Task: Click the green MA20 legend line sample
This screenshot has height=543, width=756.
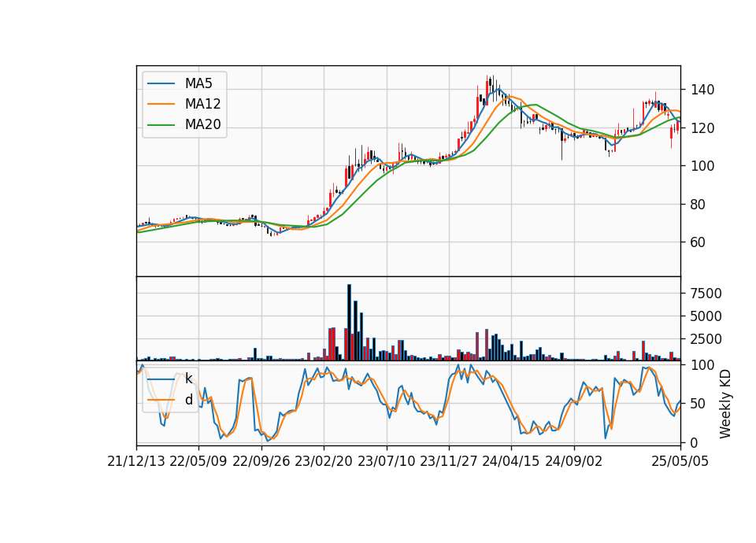Action: (x=161, y=125)
